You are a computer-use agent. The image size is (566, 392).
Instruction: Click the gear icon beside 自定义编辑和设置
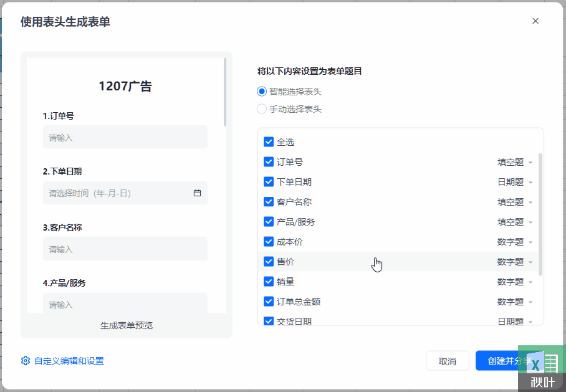click(26, 361)
